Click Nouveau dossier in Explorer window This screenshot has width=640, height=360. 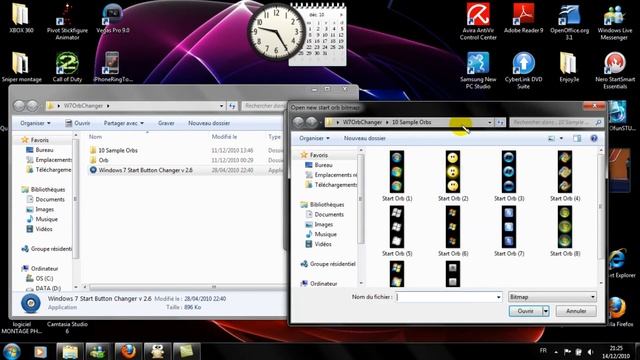(x=209, y=123)
